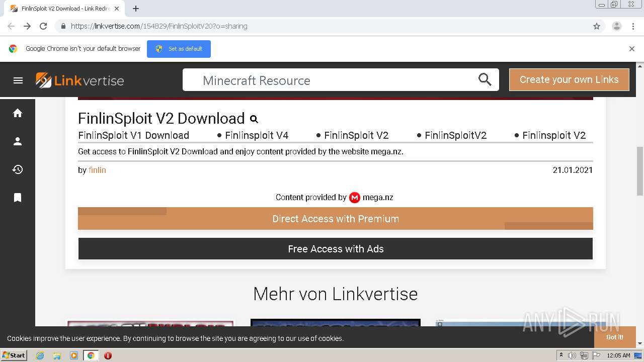Screen dimensions: 644x362
Task: Open the Chrome profile avatar
Action: point(617,26)
